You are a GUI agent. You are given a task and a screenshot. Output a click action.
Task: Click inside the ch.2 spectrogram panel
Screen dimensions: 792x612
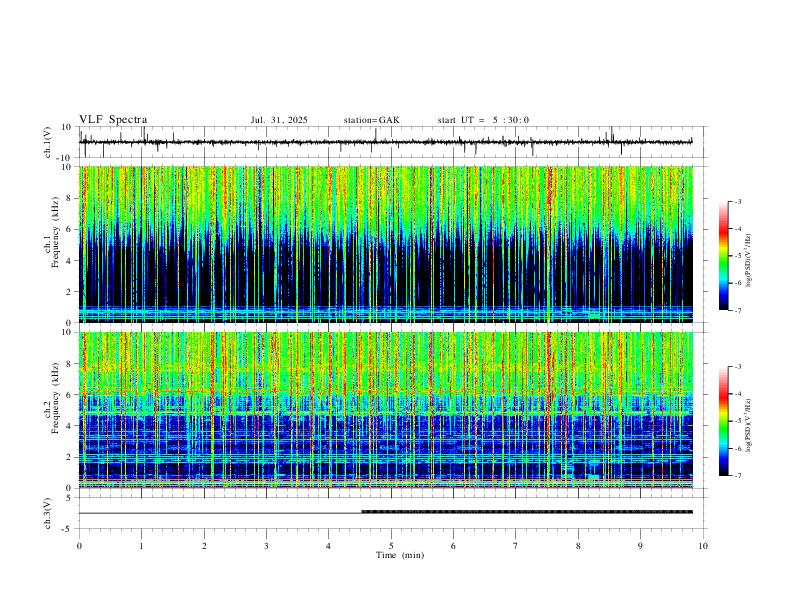(385, 410)
